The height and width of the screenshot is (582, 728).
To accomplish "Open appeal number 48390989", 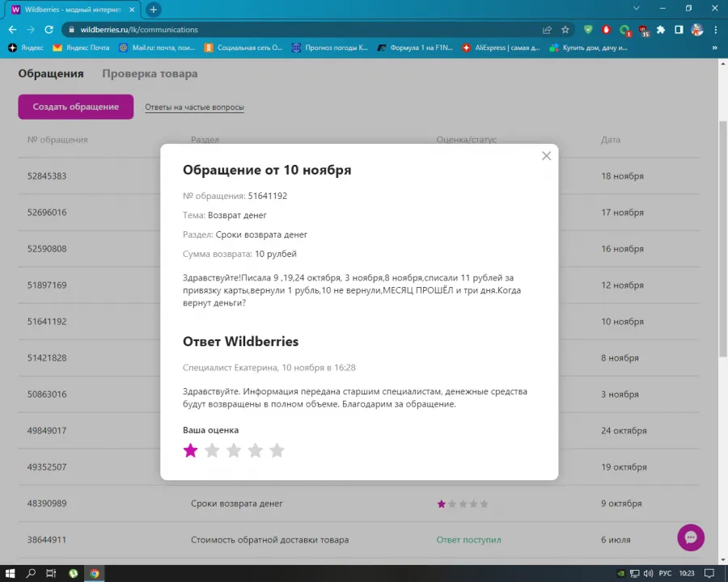I will (47, 503).
